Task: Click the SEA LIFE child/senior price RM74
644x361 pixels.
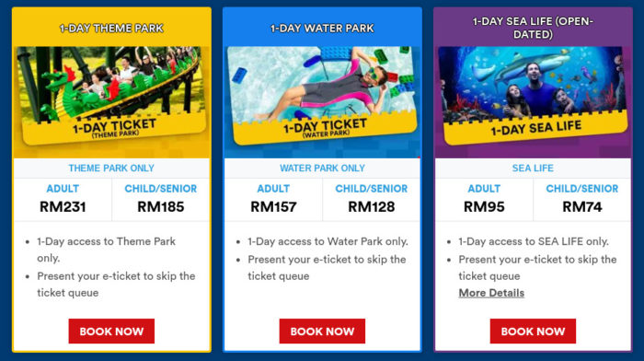Action: tap(582, 207)
